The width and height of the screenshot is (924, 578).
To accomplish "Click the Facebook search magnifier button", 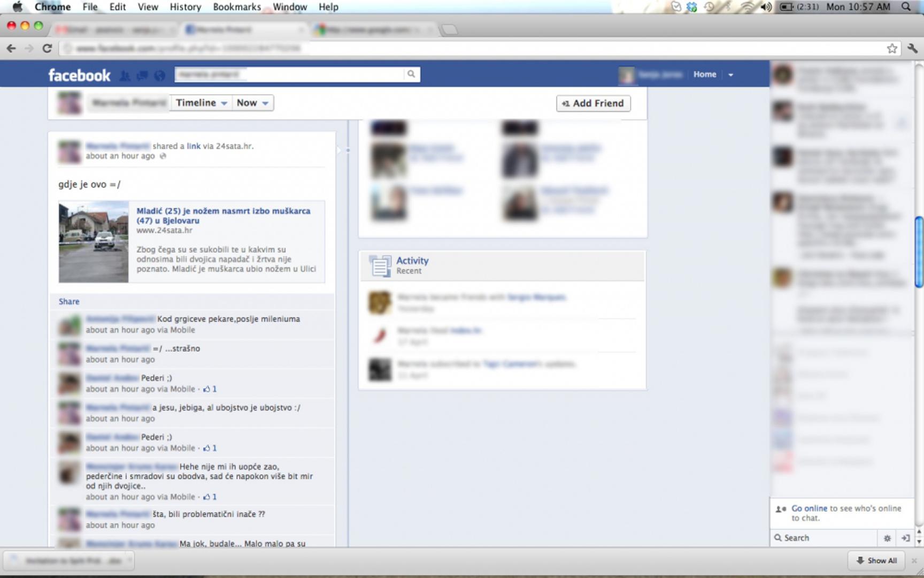I will coord(411,74).
